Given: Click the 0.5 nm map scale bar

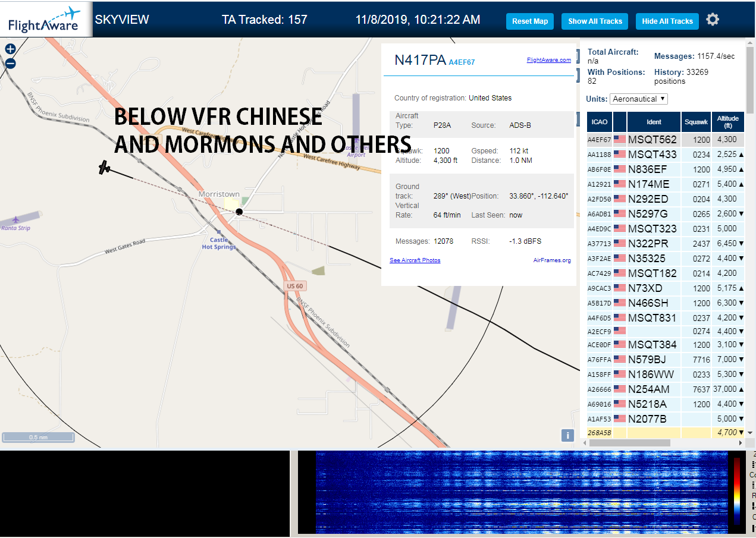Looking at the screenshot, I should tap(38, 438).
